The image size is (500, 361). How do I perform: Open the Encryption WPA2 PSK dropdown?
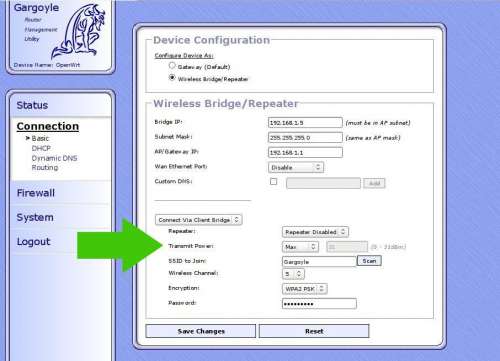(304, 289)
